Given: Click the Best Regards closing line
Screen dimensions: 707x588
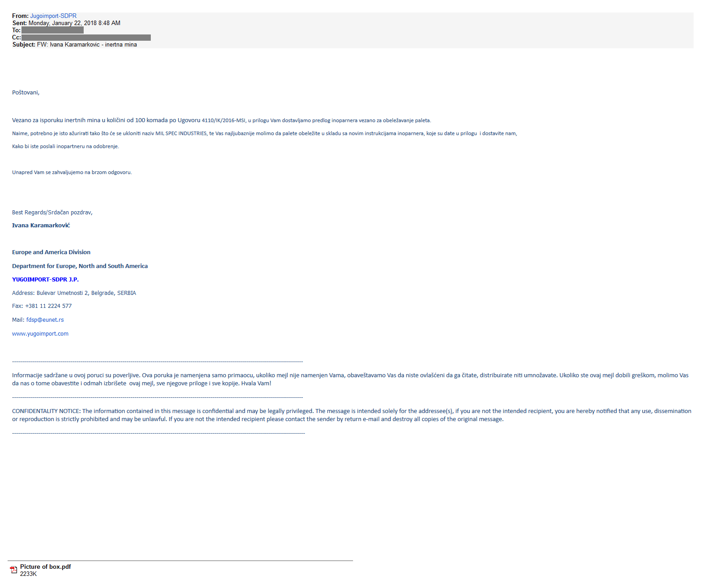Looking at the screenshot, I should tap(52, 213).
